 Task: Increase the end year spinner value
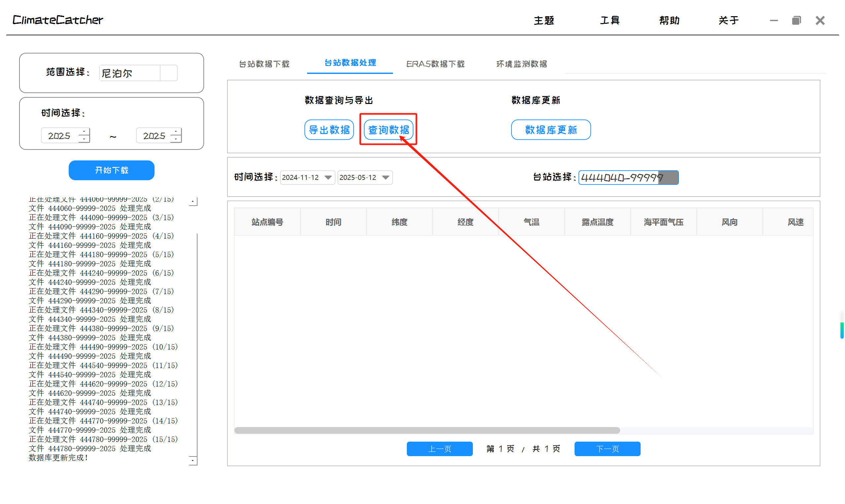[176, 132]
